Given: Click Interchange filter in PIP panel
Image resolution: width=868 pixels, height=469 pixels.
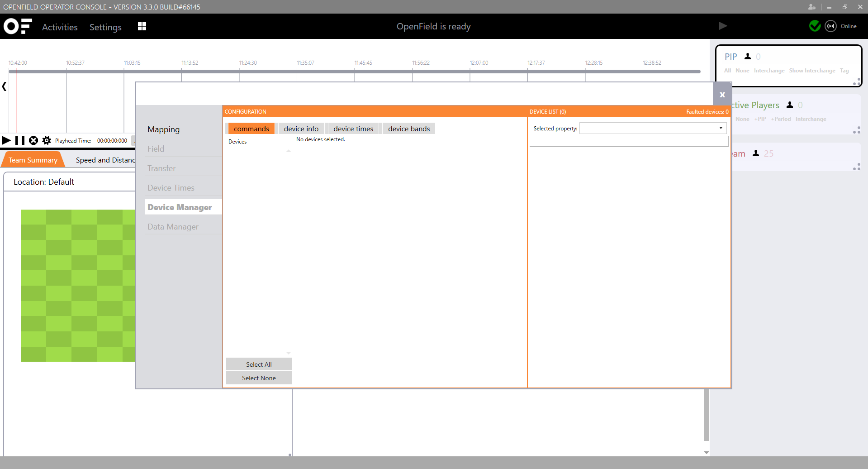Looking at the screenshot, I should [769, 71].
